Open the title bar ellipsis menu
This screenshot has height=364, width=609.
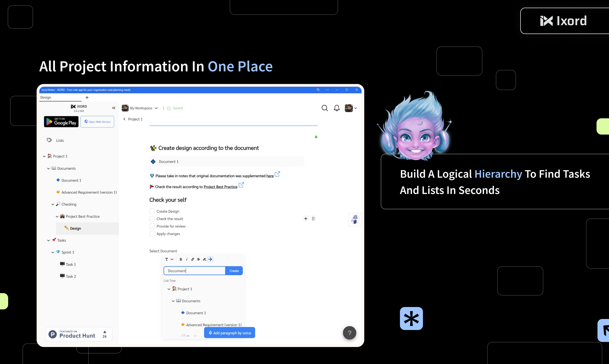[x=327, y=90]
